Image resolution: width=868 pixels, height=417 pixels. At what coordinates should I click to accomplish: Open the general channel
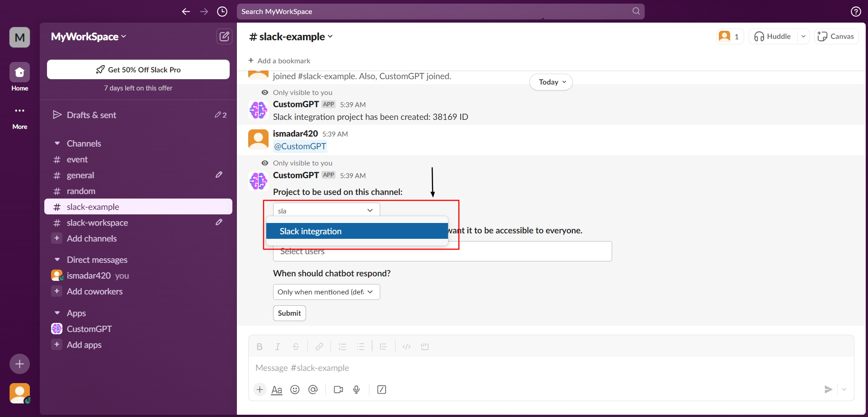pos(138,175)
